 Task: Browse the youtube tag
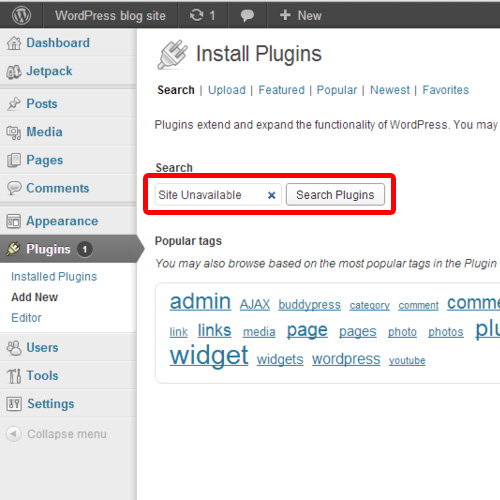click(x=407, y=360)
